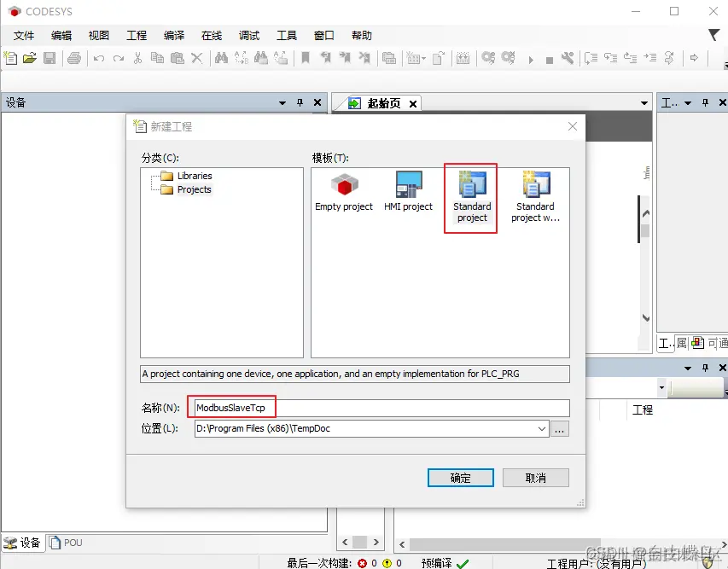The image size is (728, 569).
Task: Close the 新建工程 dialog
Action: pos(573,126)
